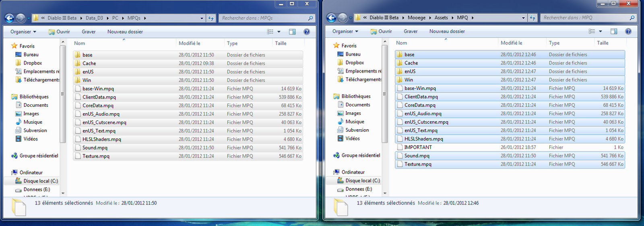Click Ouvrir button in right MPQ window
Image resolution: width=644 pixels, height=226 pixels.
pyautogui.click(x=381, y=31)
